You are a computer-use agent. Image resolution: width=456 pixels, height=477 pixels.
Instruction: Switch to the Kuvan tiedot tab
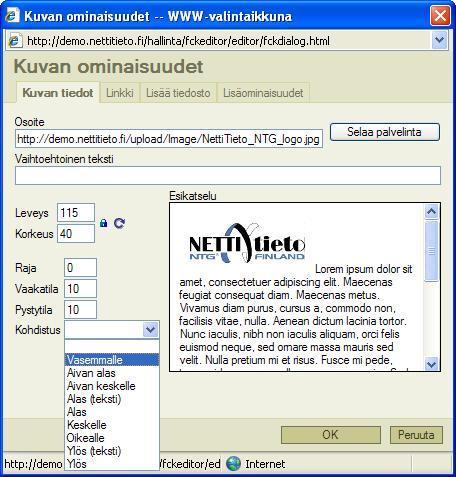pos(58,93)
